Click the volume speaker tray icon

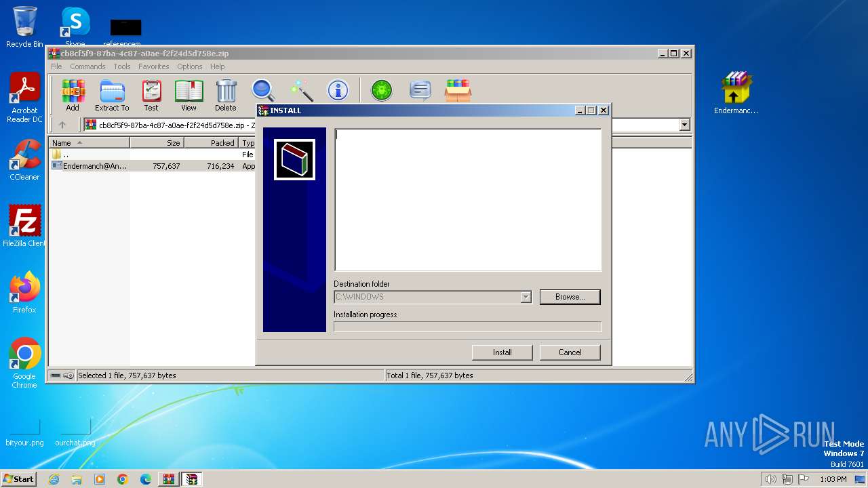pyautogui.click(x=770, y=479)
